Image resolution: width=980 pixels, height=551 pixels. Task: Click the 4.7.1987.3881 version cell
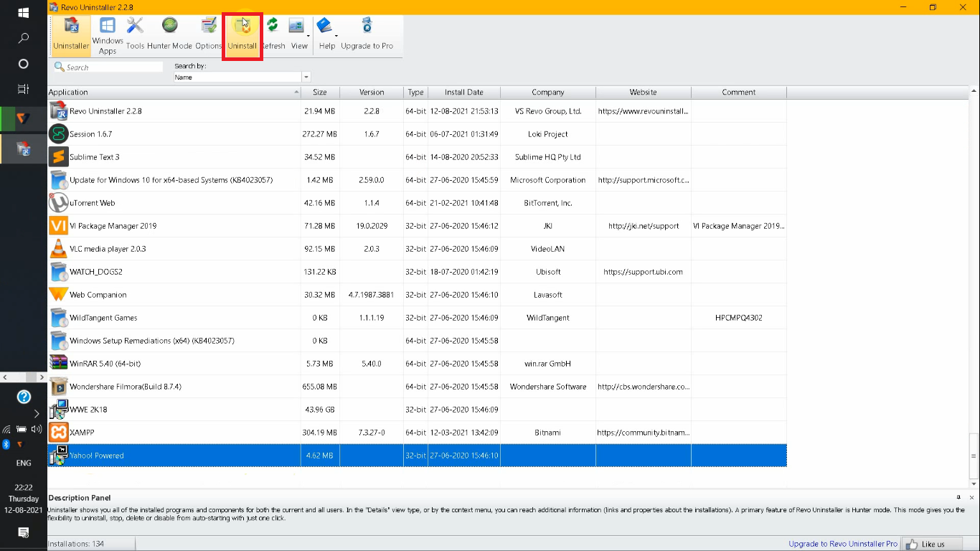(372, 295)
